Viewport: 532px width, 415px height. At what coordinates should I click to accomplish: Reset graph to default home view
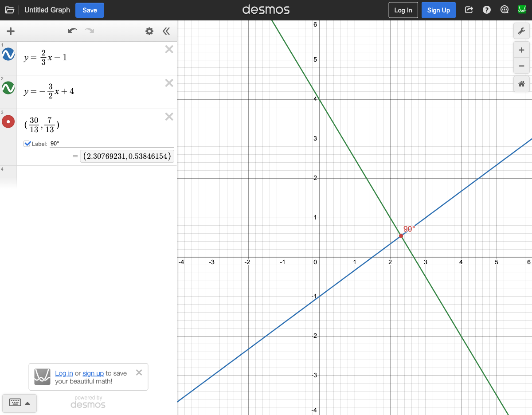522,84
